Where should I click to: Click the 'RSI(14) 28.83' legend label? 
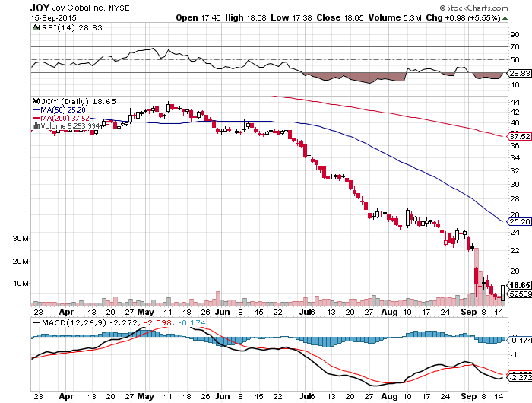[x=72, y=27]
